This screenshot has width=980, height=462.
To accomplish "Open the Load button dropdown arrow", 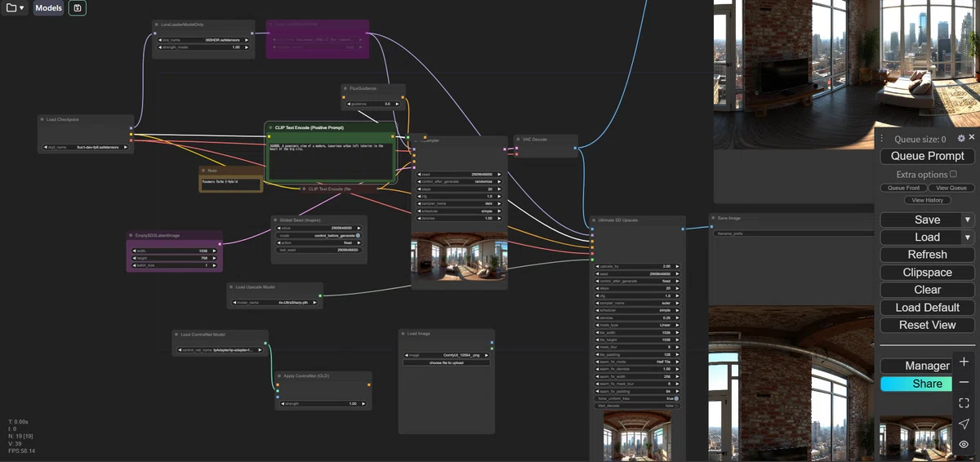I will pos(968,237).
